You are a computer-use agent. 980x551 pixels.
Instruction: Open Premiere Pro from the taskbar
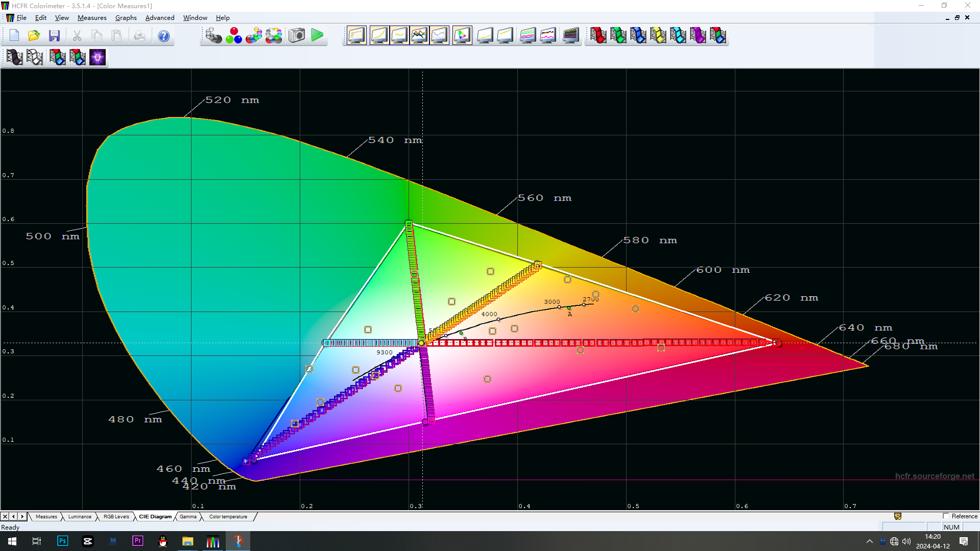click(x=137, y=541)
